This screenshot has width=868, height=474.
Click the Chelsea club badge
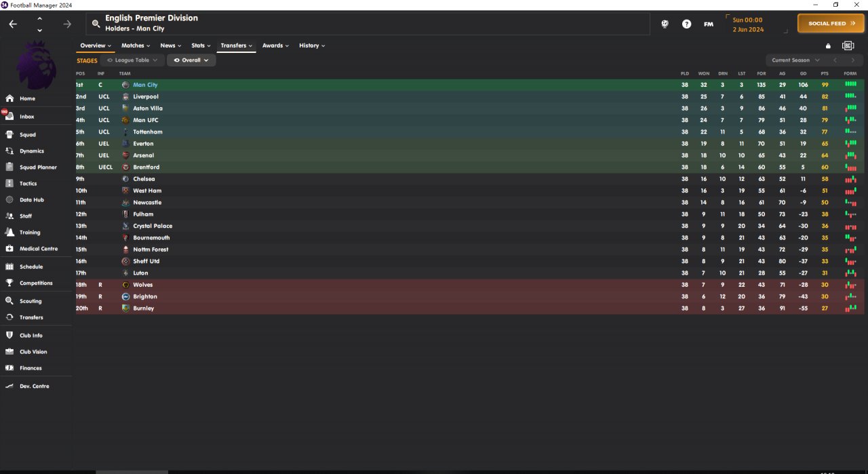[125, 179]
